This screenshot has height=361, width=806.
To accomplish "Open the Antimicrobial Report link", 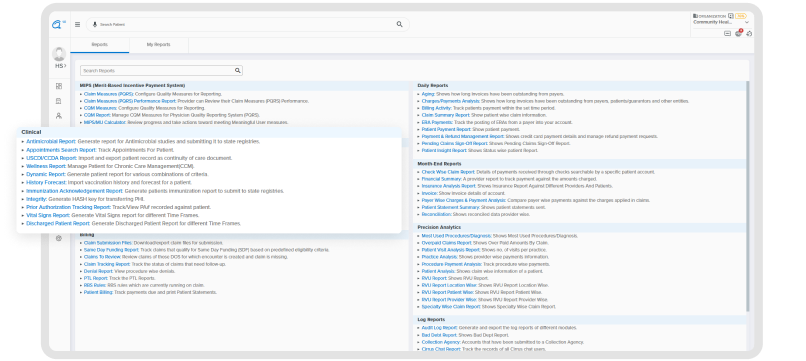I will [51, 141].
